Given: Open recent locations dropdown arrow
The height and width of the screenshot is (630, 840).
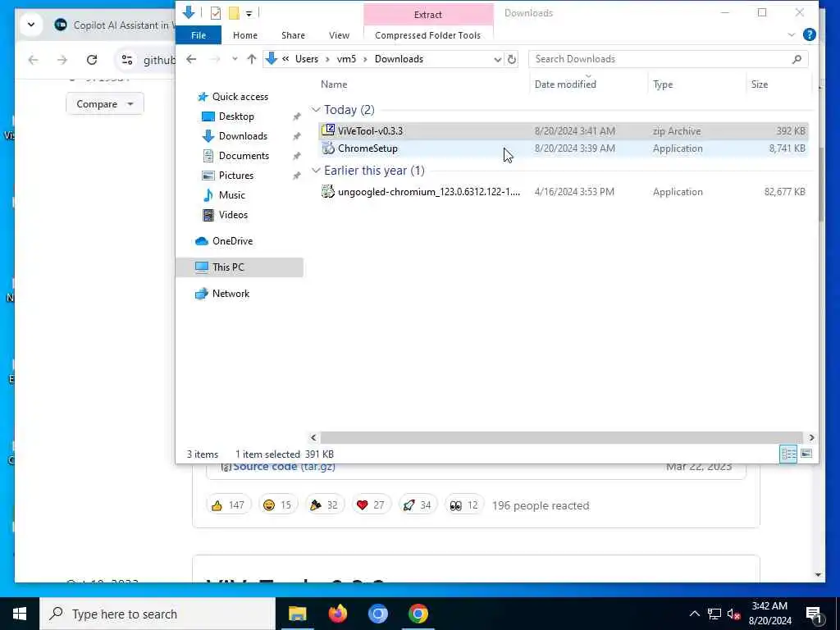Looking at the screenshot, I should click(235, 59).
